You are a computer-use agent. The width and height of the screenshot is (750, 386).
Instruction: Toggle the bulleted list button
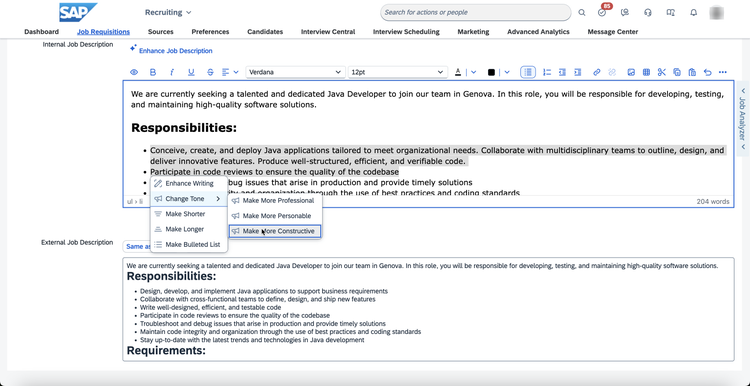(x=528, y=72)
